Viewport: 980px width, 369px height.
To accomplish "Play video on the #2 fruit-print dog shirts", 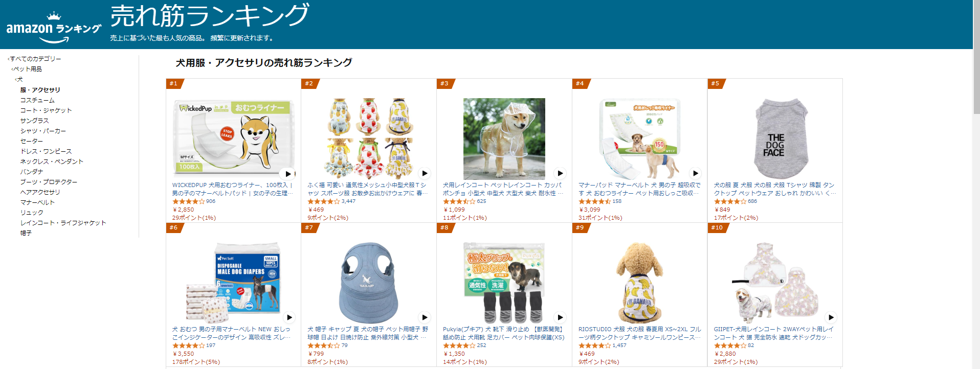I will point(425,173).
